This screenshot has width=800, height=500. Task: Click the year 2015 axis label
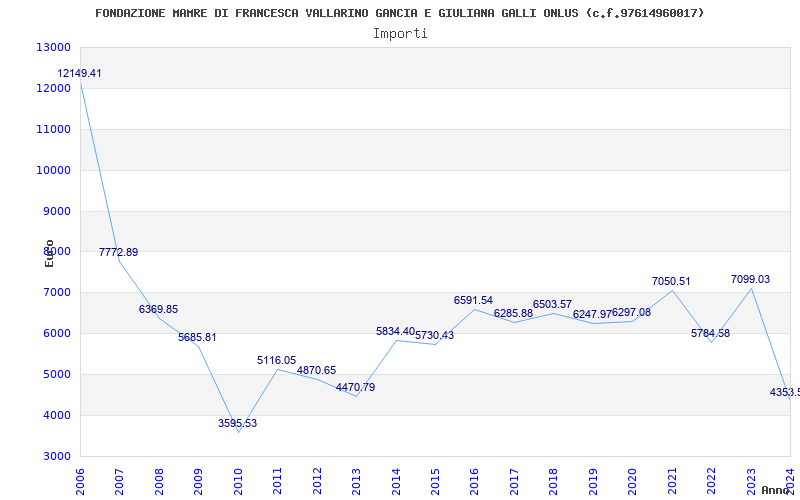pos(436,482)
